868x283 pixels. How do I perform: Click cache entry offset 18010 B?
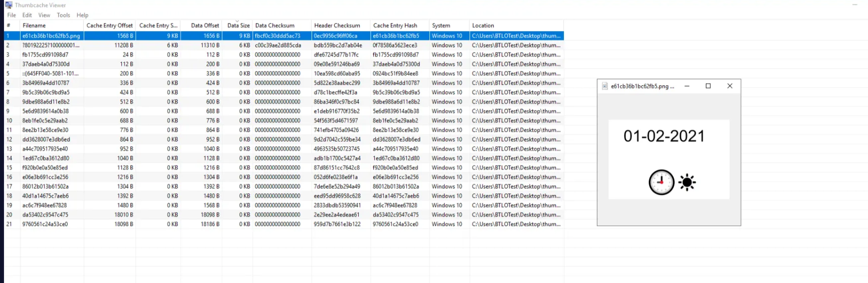click(x=124, y=215)
